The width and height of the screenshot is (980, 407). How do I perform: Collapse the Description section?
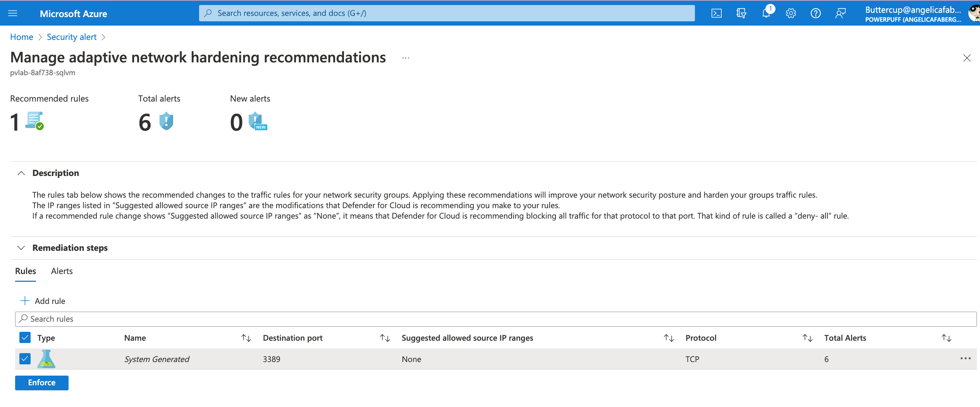click(x=21, y=173)
